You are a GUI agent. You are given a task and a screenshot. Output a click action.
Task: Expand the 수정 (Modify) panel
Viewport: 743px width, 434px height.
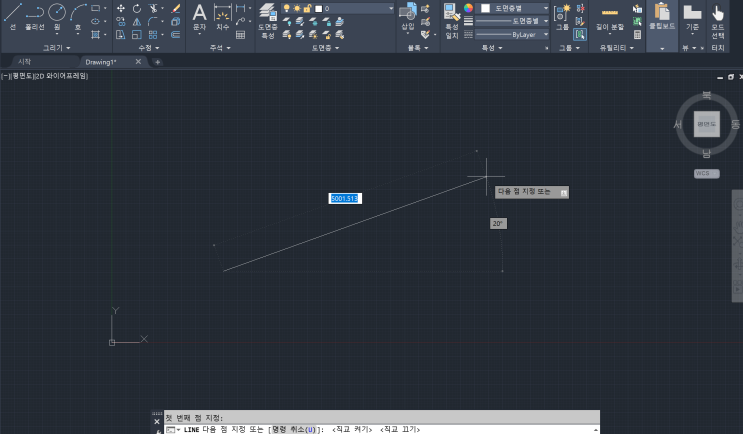[149, 48]
